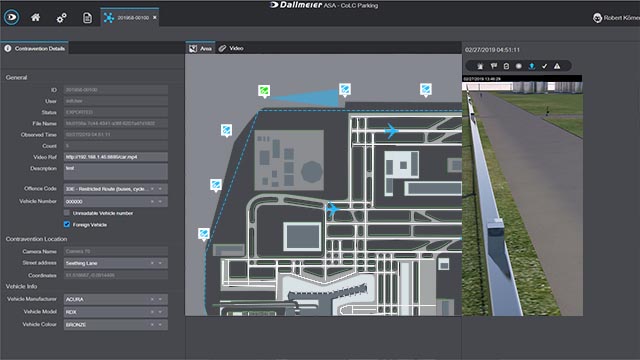Click the Dallmeier round logo icon
The image size is (640, 360).
click(x=11, y=17)
